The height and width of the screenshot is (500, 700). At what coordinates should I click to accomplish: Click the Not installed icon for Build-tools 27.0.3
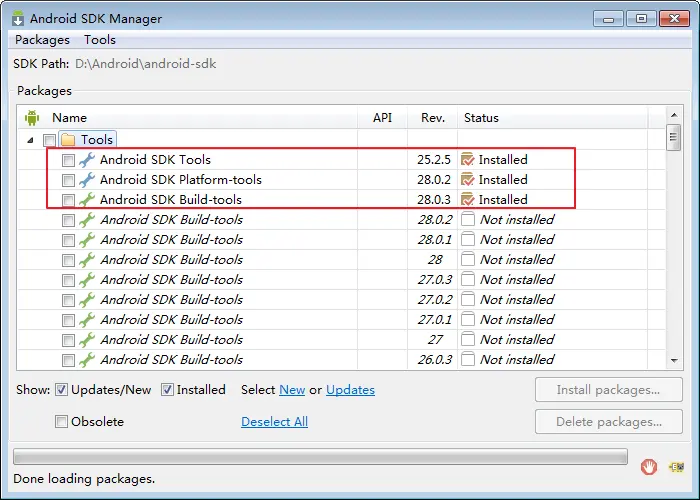pyautogui.click(x=467, y=280)
